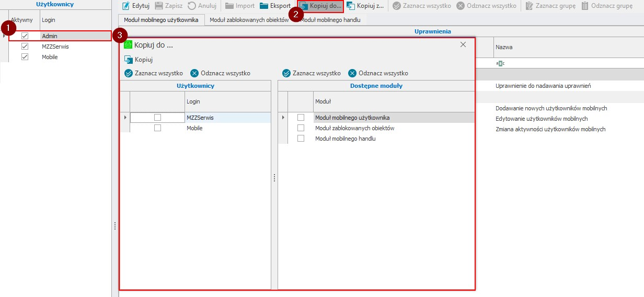644x297 pixels.
Task: Check the Moduł mobilnego handlu module checkbox
Action: pyautogui.click(x=301, y=139)
